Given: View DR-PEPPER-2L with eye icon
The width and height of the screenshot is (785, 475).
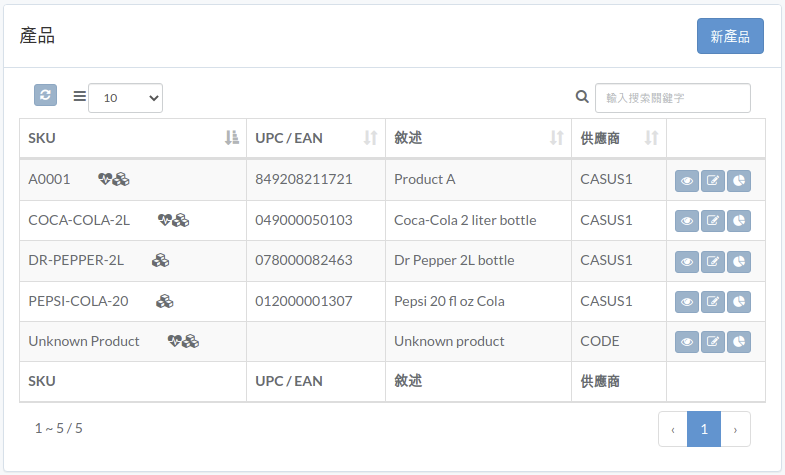Looking at the screenshot, I should pyautogui.click(x=687, y=262).
